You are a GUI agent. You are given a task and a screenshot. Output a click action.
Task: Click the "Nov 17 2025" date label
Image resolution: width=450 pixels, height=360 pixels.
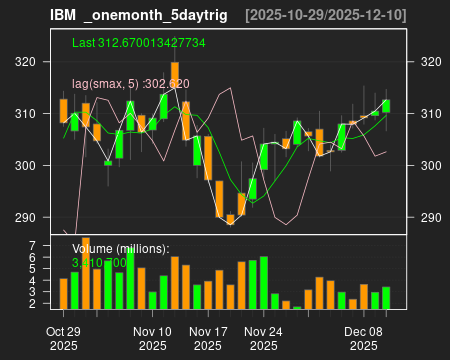coord(208,339)
